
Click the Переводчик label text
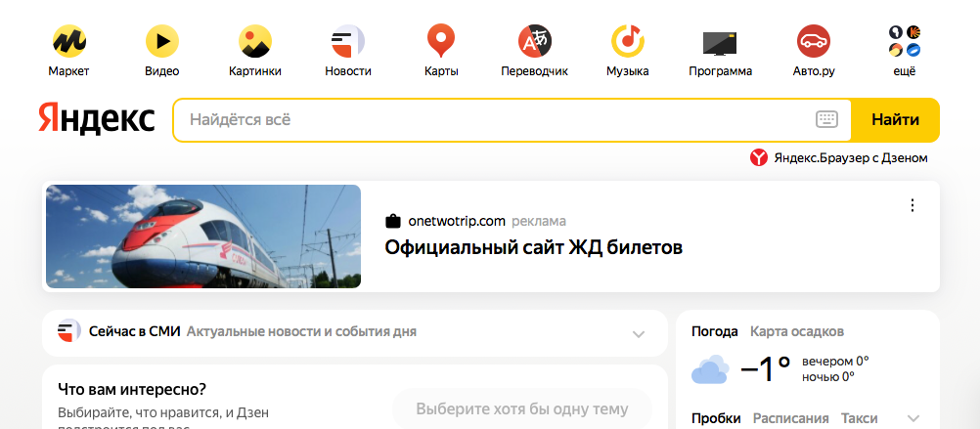534,71
